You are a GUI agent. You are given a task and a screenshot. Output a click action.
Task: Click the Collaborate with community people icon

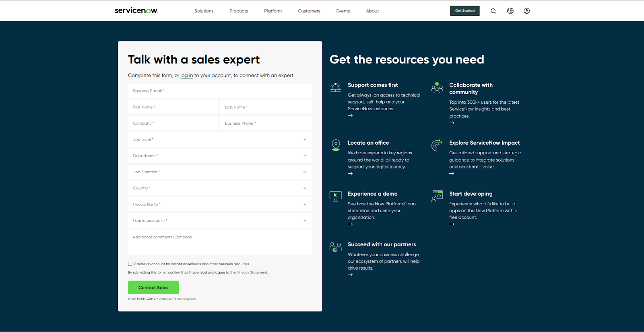(437, 87)
